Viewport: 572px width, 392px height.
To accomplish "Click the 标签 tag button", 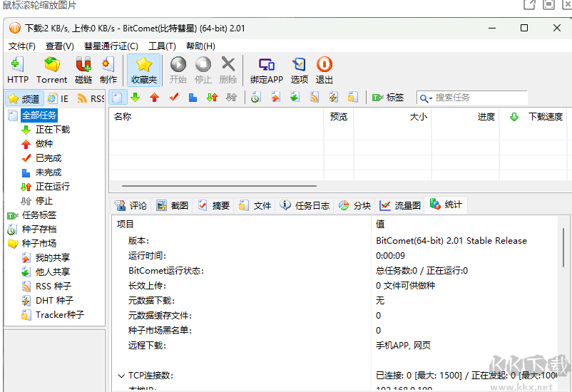I will (x=388, y=98).
